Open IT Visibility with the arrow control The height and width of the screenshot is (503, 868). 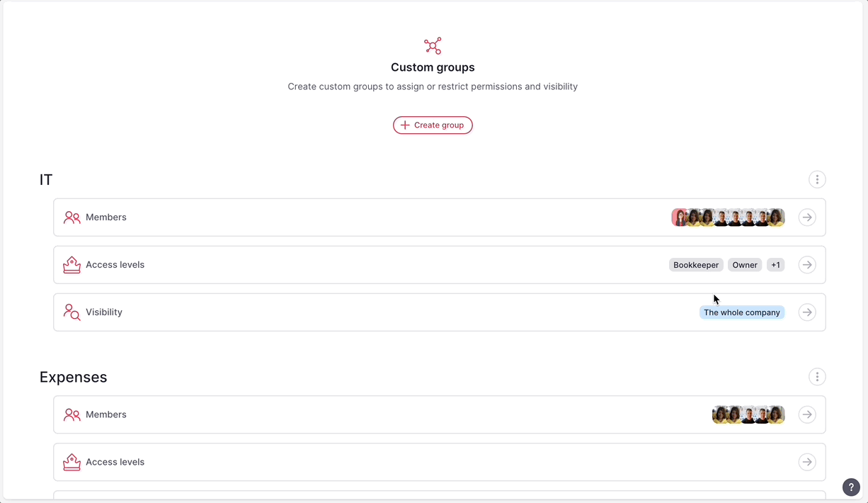(x=807, y=312)
